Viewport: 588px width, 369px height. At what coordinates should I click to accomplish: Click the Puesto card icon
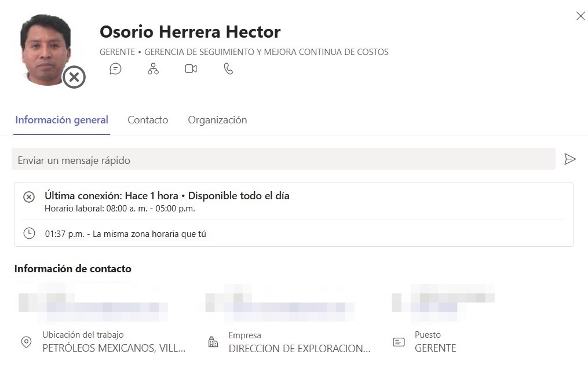[399, 342]
